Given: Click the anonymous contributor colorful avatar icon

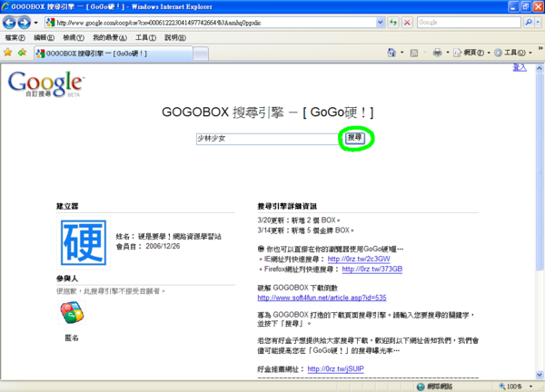Looking at the screenshot, I should 72,313.
